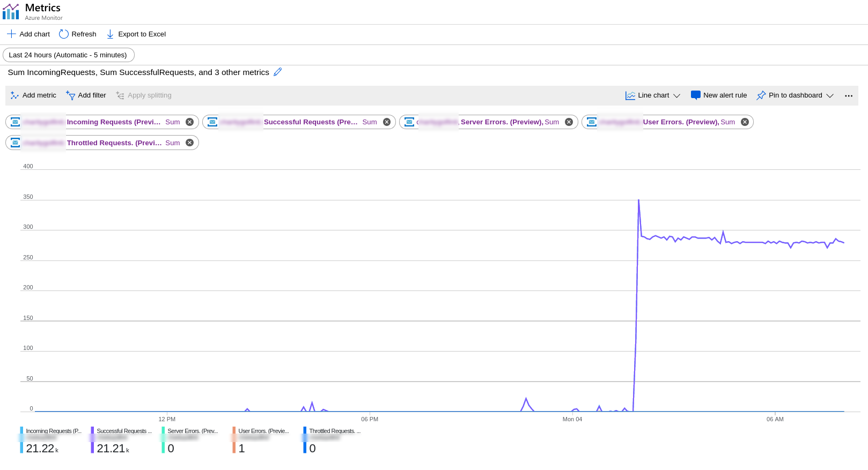Click the Export to Excel download icon

point(110,34)
